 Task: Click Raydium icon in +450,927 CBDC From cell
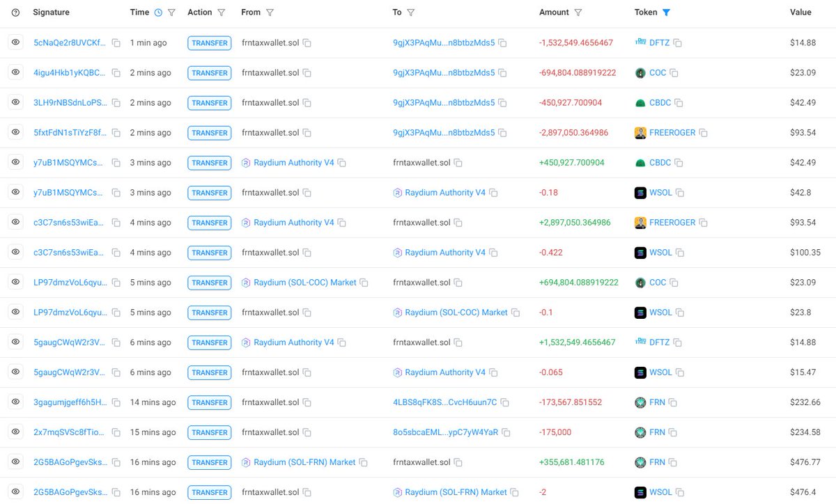click(x=245, y=163)
